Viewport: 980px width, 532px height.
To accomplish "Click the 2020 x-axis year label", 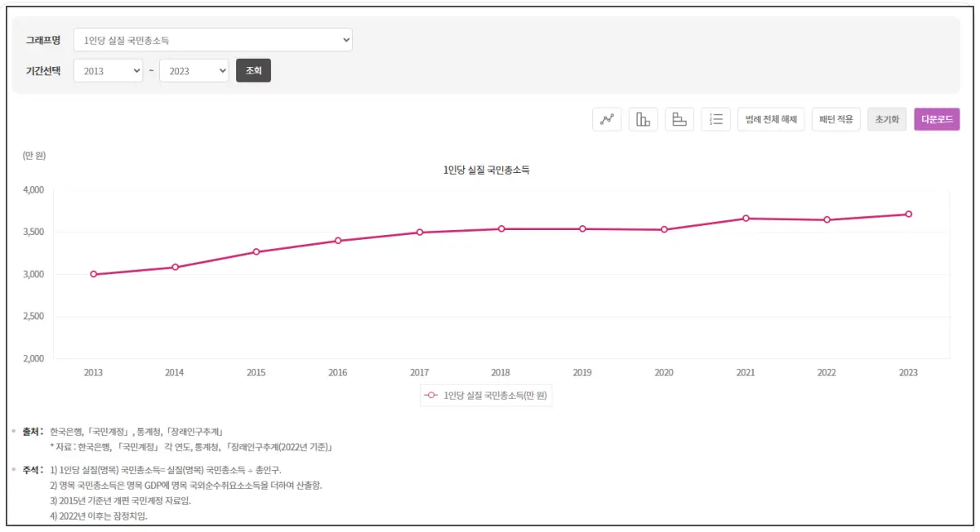I will (663, 372).
